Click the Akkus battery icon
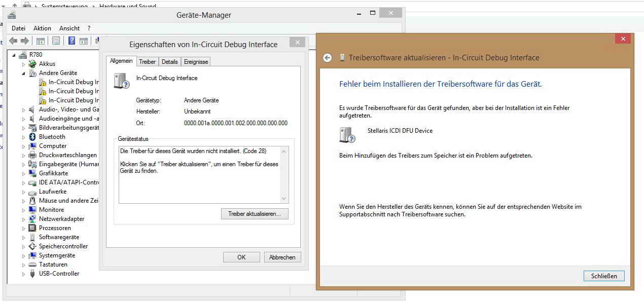The height and width of the screenshot is (302, 644). [32, 64]
